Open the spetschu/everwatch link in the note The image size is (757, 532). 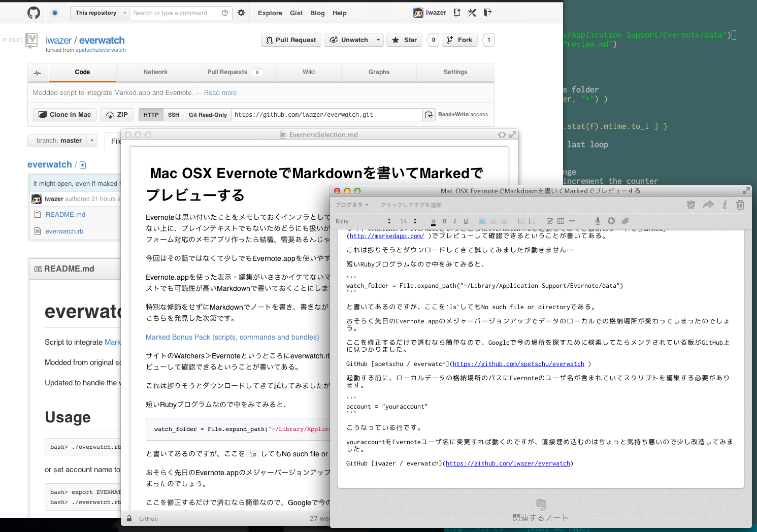518,364
